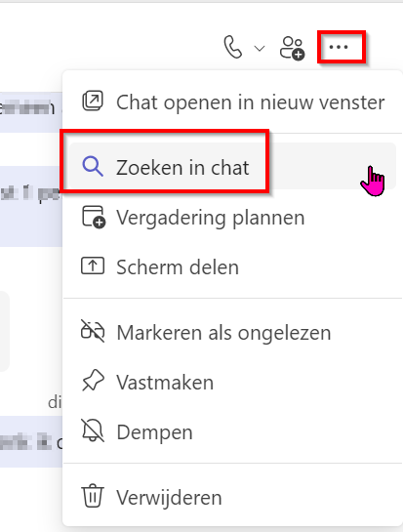This screenshot has width=403, height=532.
Task: Select 'Dempen' to mute the chat
Action: (x=232, y=432)
